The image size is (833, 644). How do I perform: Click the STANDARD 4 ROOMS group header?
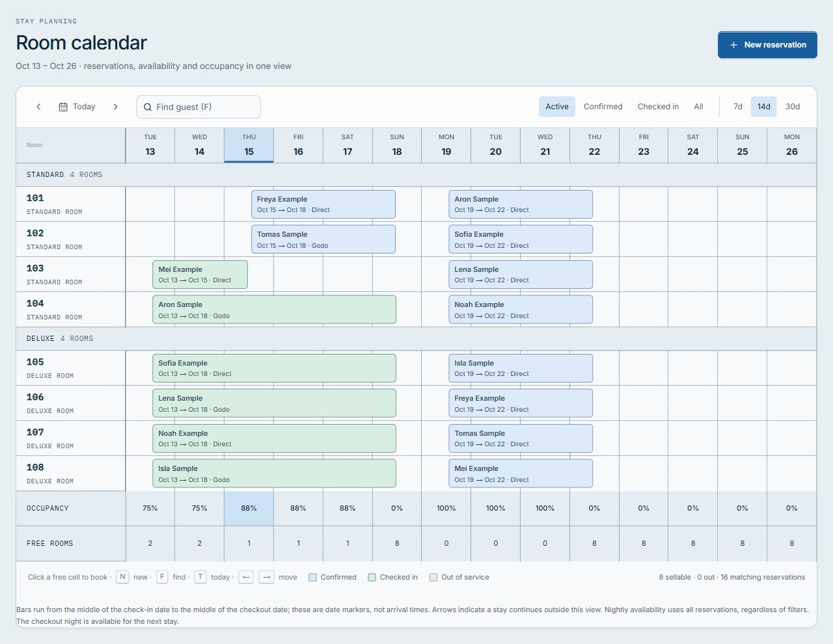pos(416,175)
